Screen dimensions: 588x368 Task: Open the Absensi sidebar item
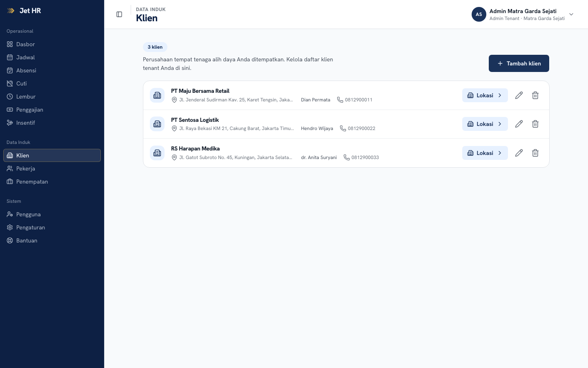[x=52, y=70]
